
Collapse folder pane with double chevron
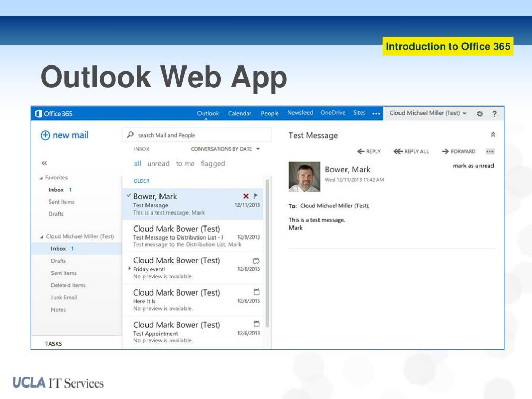[x=44, y=163]
